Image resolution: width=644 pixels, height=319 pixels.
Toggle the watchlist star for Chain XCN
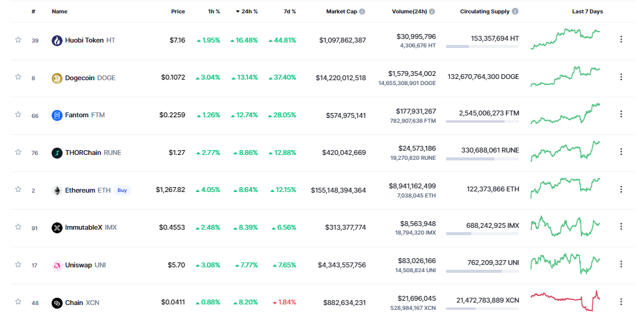pos(18,302)
